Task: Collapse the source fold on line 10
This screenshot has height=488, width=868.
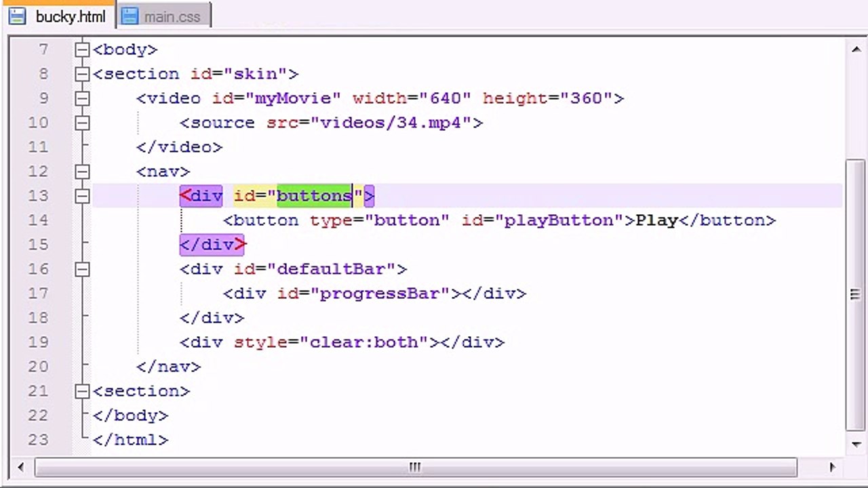Action: pyautogui.click(x=82, y=123)
